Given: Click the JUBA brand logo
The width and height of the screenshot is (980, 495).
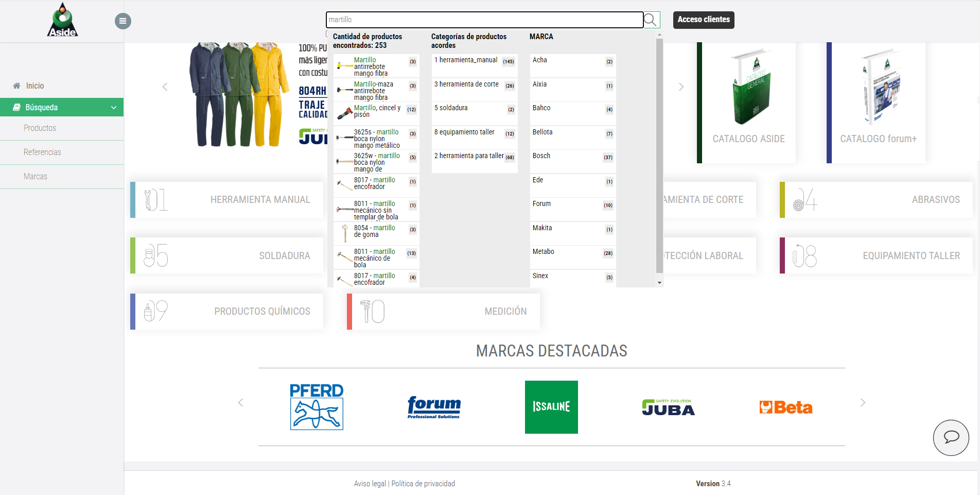Looking at the screenshot, I should pos(668,407).
